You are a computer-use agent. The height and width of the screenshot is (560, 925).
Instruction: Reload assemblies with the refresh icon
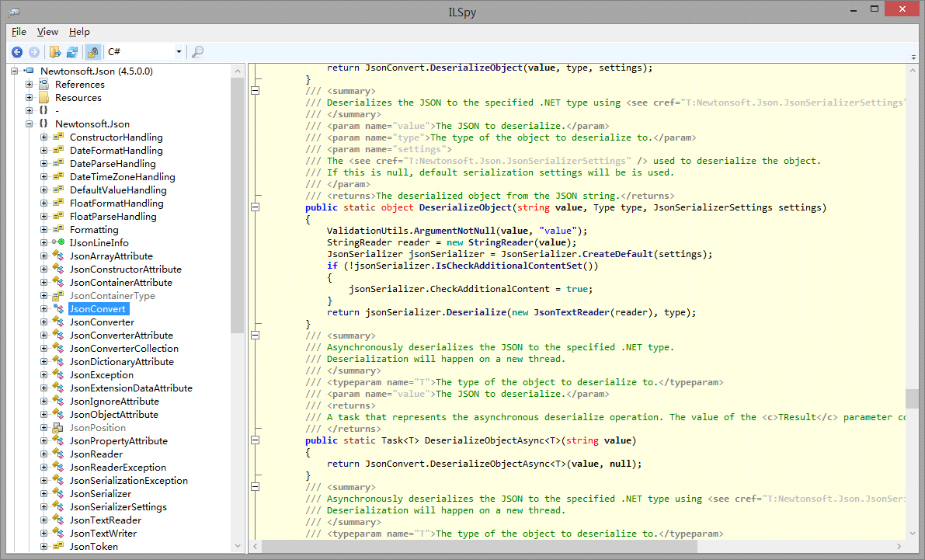click(x=72, y=52)
